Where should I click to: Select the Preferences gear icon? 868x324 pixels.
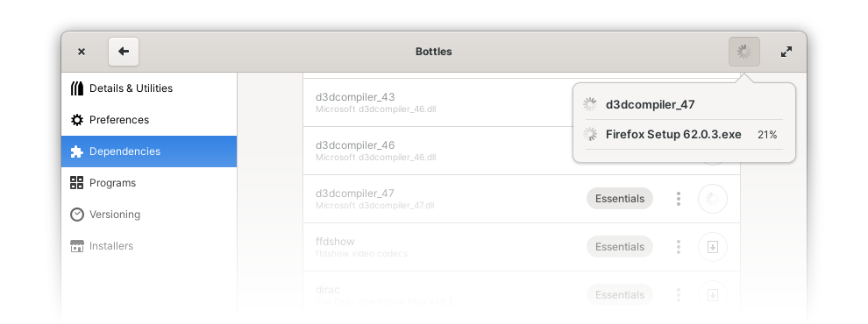tap(77, 120)
